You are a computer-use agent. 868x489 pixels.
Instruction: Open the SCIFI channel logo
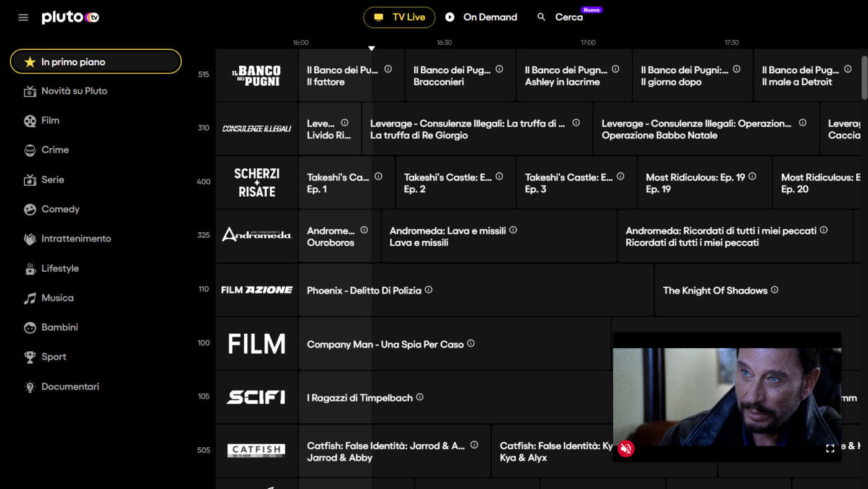(x=256, y=397)
